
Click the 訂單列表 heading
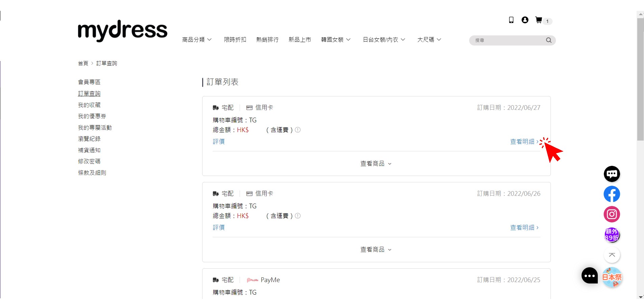(x=222, y=82)
